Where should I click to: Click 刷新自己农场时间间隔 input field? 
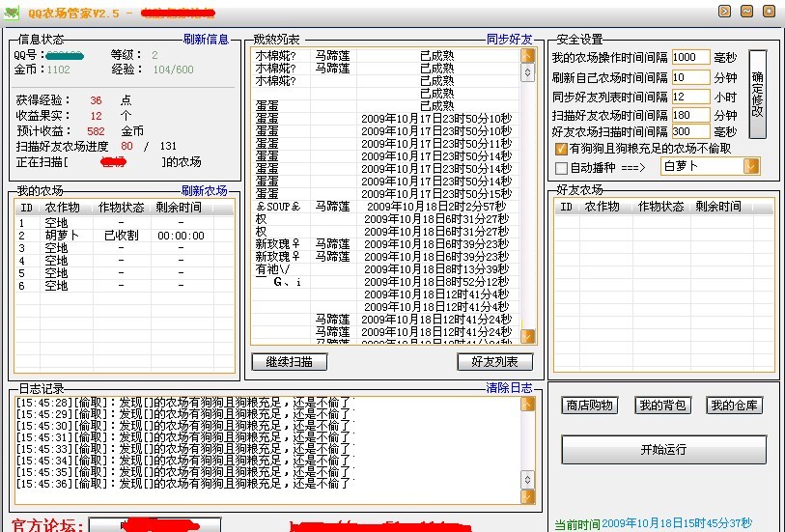point(691,77)
